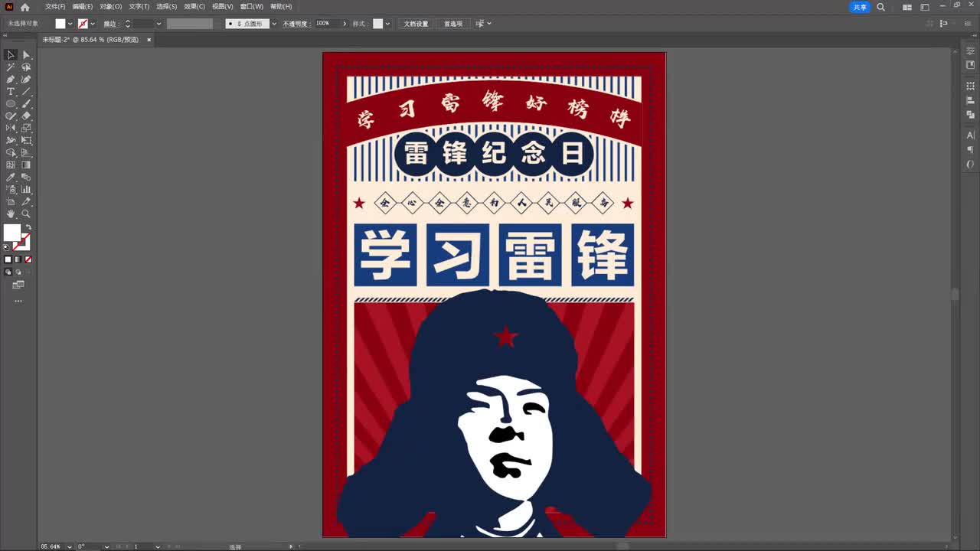The height and width of the screenshot is (551, 980).
Task: Select the Paintbrush tool
Action: click(26, 104)
